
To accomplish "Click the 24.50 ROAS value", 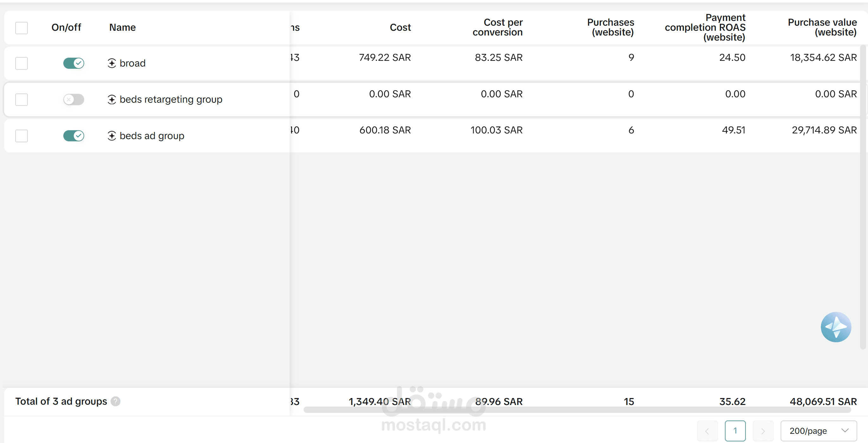I will click(x=732, y=57).
